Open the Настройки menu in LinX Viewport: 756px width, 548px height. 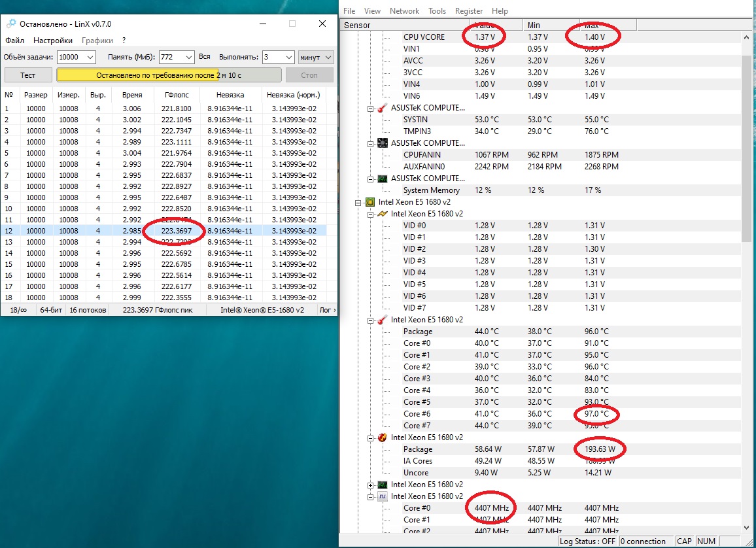pyautogui.click(x=52, y=41)
